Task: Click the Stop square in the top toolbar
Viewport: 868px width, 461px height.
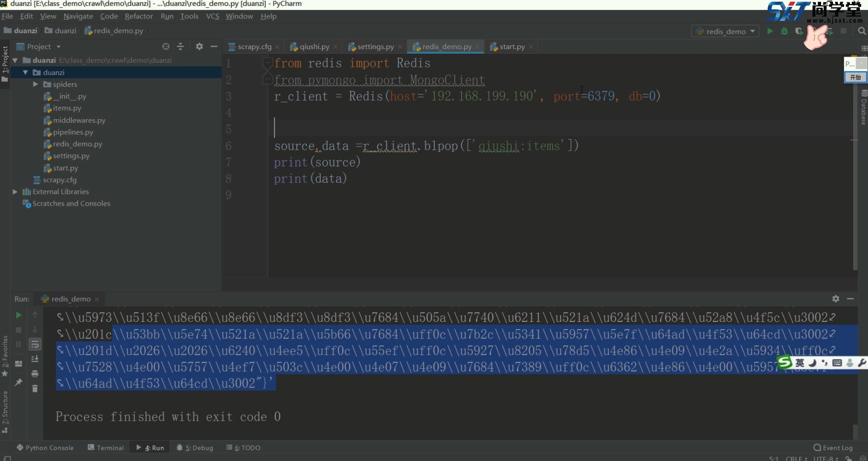Action: pyautogui.click(x=843, y=31)
